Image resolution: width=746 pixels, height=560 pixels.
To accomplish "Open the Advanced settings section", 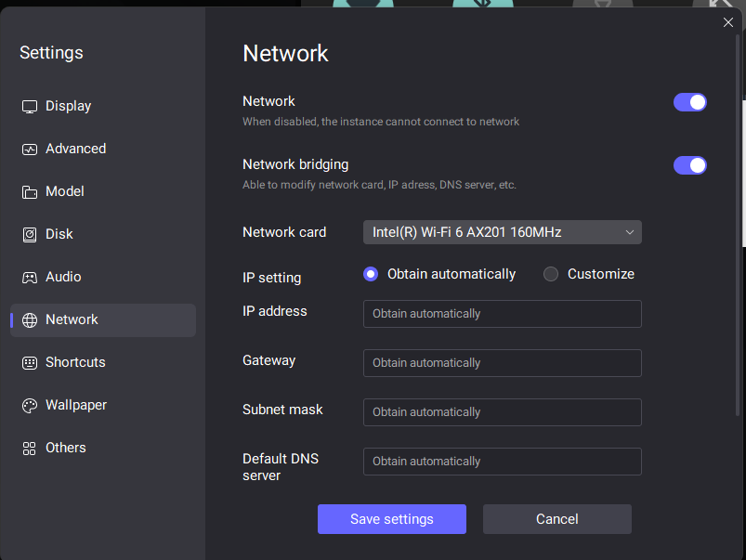I will 103,149.
